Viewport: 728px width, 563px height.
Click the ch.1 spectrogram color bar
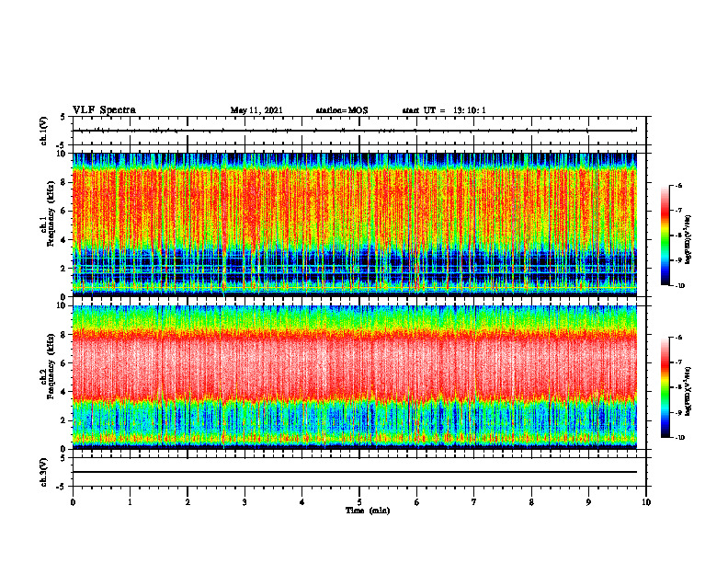665,236
